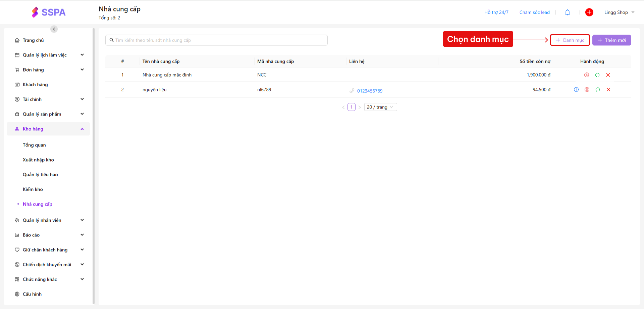Collapse the Kho hàng submenu
Viewport: 644px width, 309px height.
point(82,129)
